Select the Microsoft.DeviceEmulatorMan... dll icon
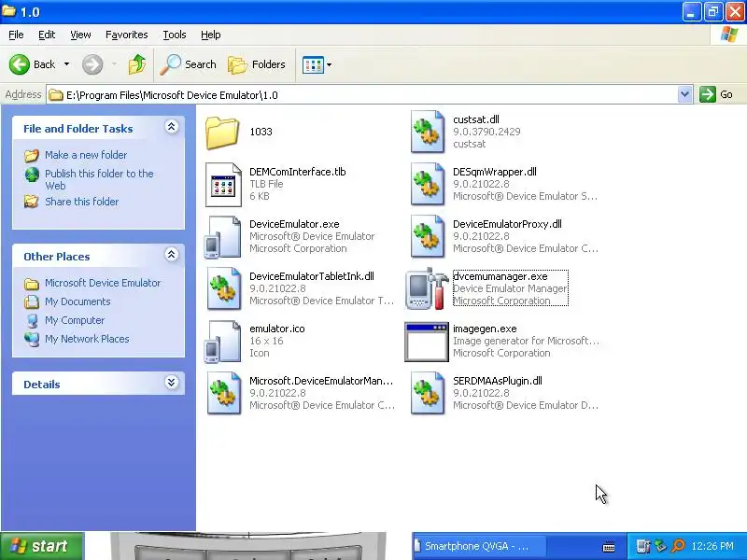 coord(224,393)
